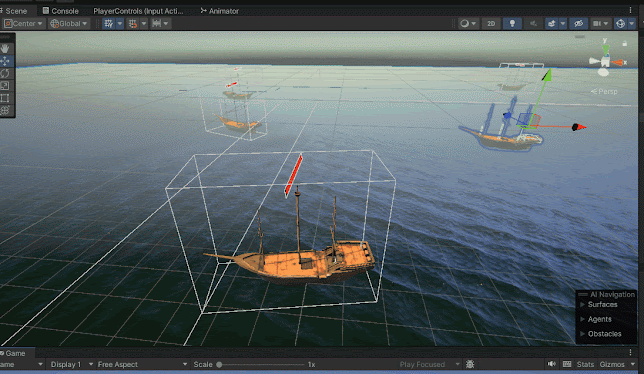
Task: Toggle scene lighting bulb
Action: pos(512,23)
